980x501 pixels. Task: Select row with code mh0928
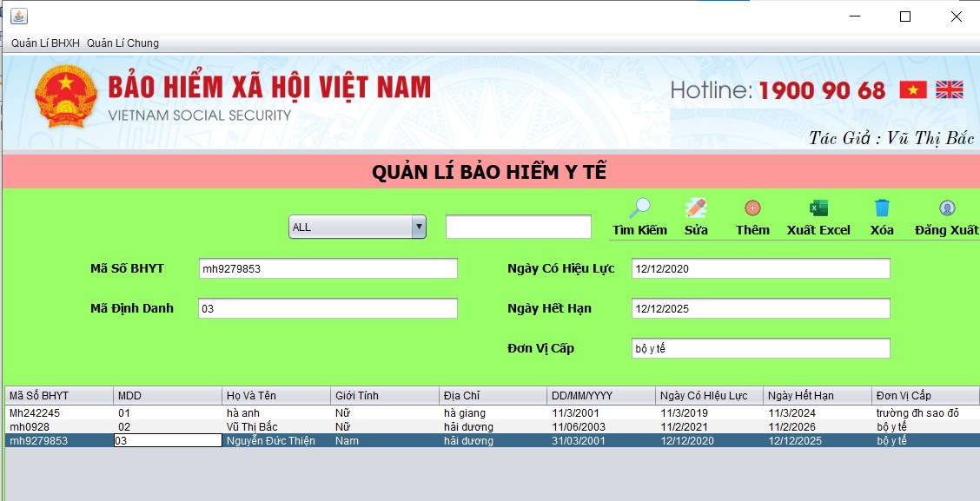(493, 426)
